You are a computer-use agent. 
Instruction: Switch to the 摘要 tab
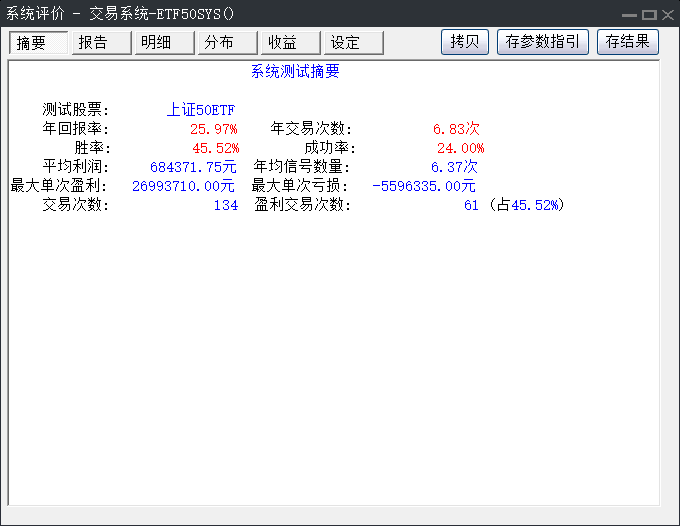[x=38, y=43]
